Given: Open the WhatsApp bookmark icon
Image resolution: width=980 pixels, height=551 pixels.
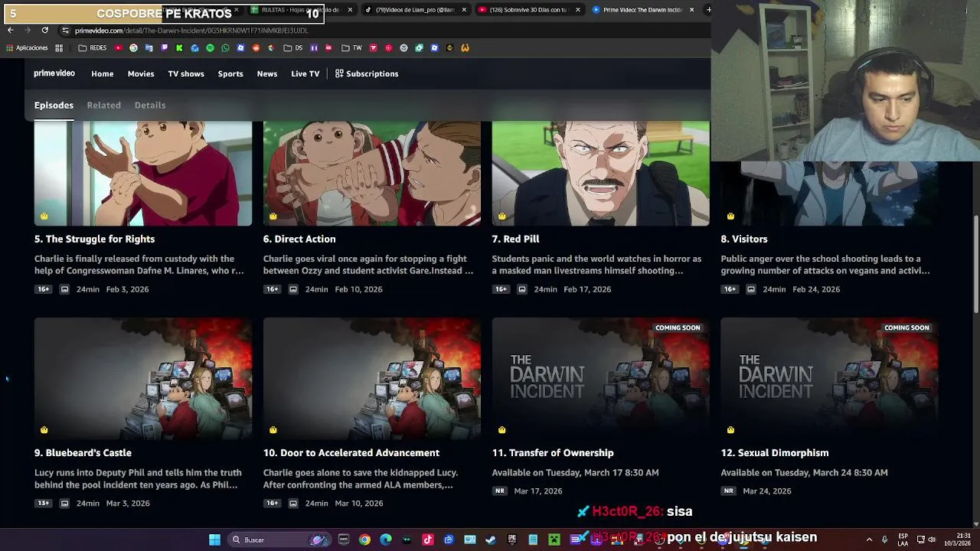Looking at the screenshot, I should click(225, 47).
